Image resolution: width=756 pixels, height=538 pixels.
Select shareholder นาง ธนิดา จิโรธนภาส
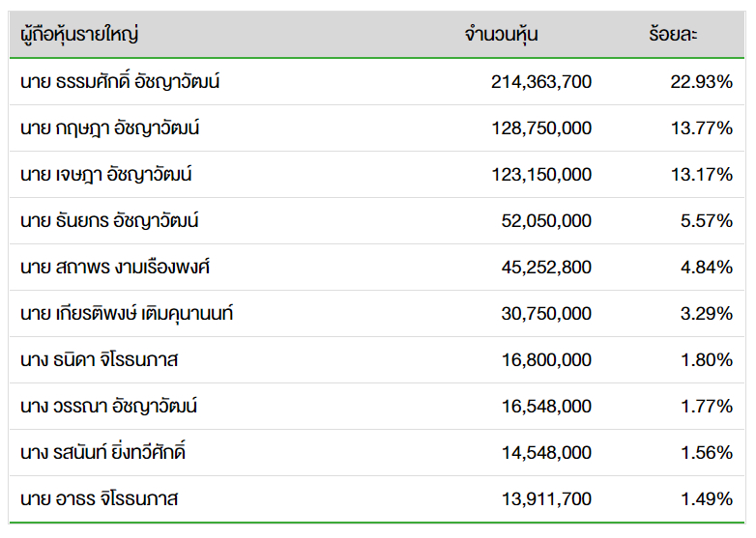pyautogui.click(x=100, y=359)
